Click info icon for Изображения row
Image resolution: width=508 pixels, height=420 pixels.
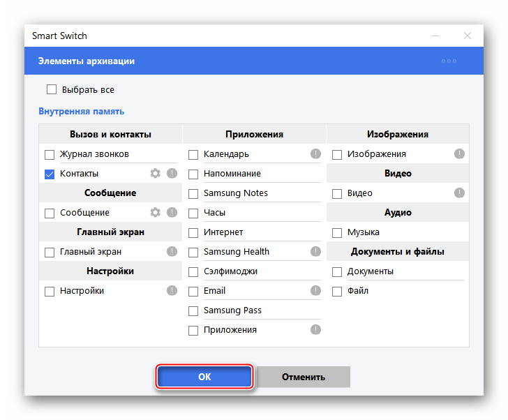click(459, 153)
